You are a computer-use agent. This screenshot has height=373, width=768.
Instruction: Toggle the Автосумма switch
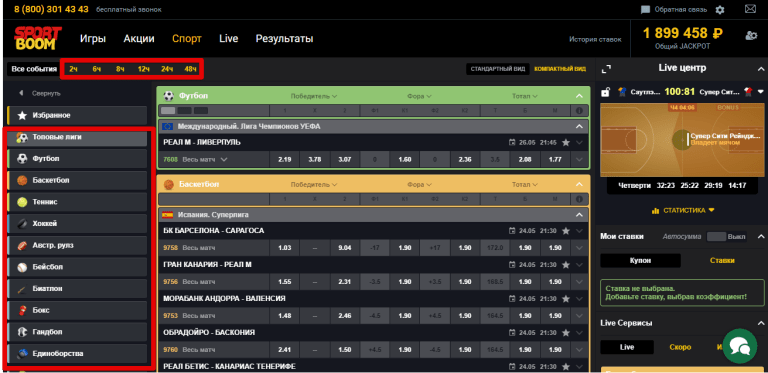point(717,236)
